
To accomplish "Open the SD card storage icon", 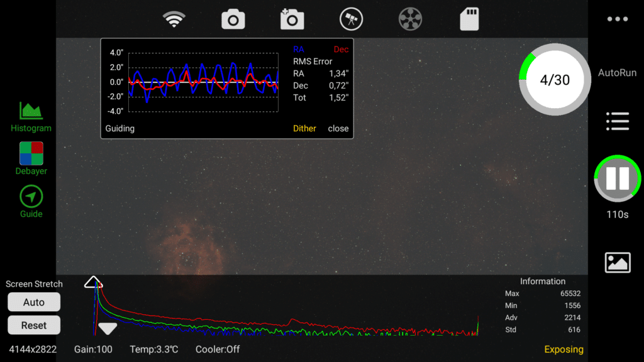I will 469,19.
